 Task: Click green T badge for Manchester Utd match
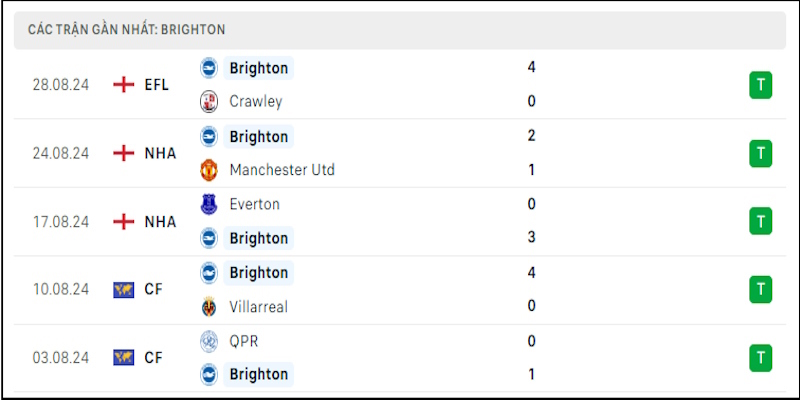pos(761,153)
